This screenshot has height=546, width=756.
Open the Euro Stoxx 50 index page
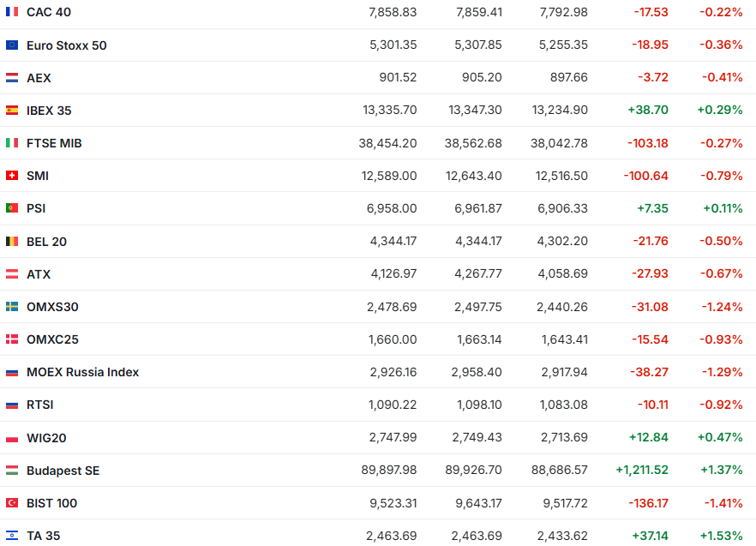(67, 45)
